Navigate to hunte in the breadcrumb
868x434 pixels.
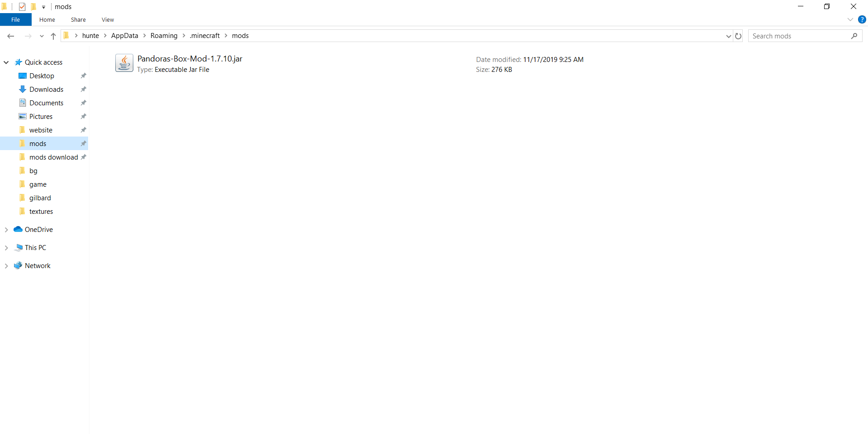(x=90, y=36)
